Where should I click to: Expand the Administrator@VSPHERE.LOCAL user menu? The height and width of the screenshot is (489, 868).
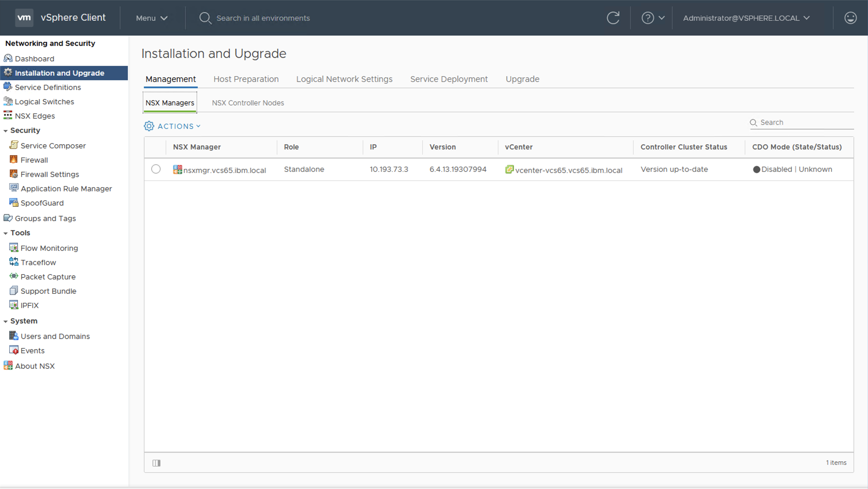click(x=746, y=18)
